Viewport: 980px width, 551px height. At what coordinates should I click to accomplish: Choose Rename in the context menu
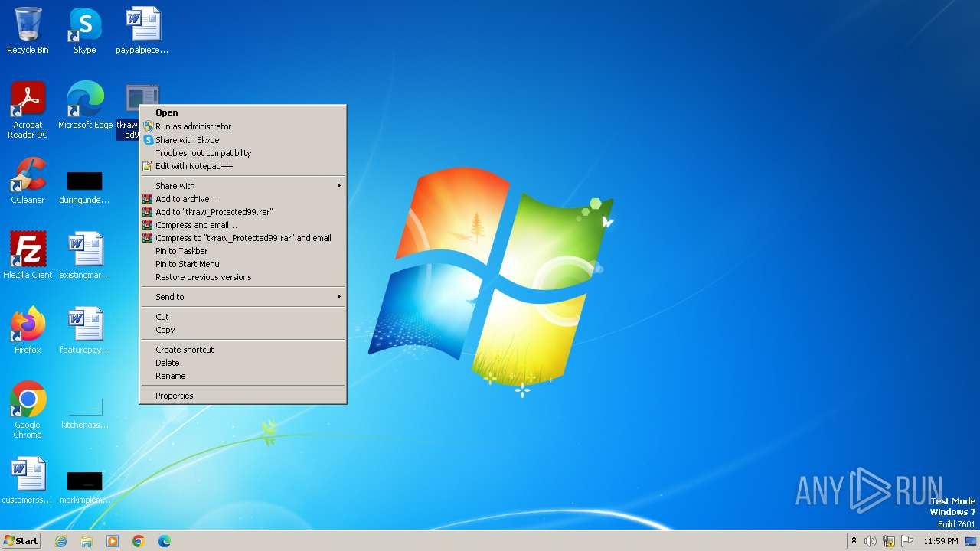click(243, 376)
